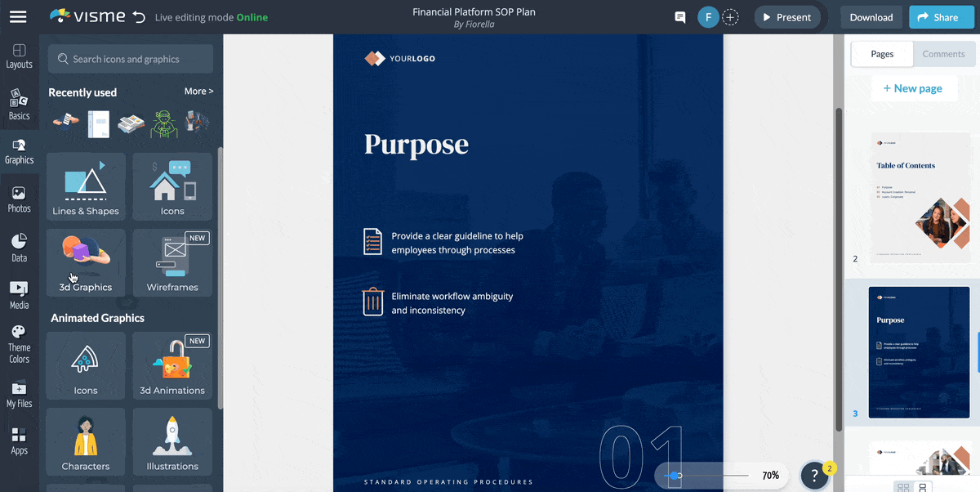
Task: Open the hamburger main menu
Action: pyautogui.click(x=18, y=17)
